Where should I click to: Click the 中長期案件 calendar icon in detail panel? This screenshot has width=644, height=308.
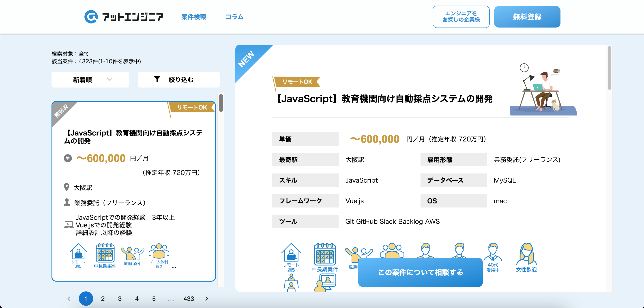tap(324, 254)
